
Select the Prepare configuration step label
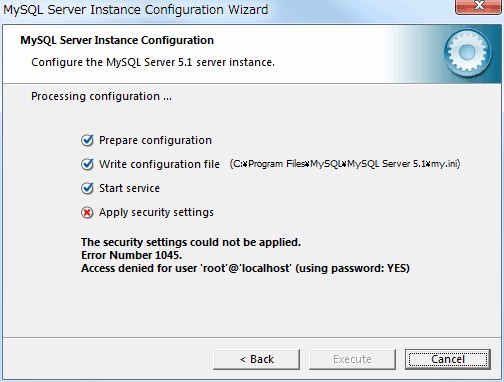[155, 140]
